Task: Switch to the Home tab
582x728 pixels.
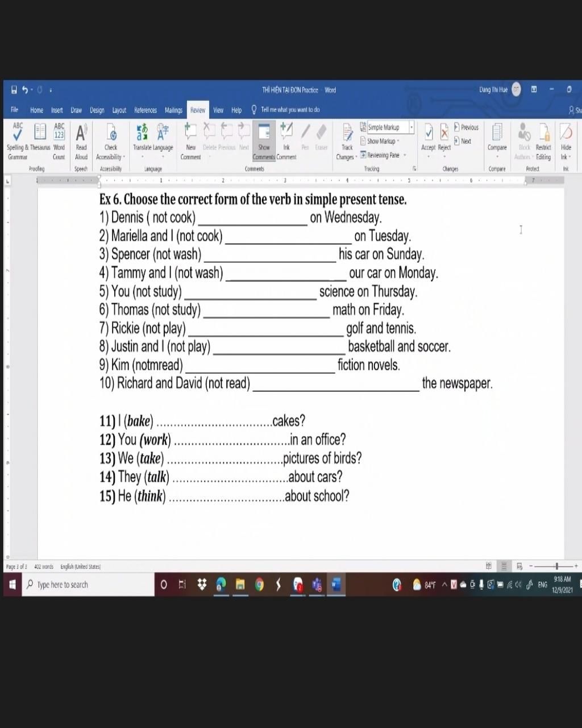Action: 36,110
